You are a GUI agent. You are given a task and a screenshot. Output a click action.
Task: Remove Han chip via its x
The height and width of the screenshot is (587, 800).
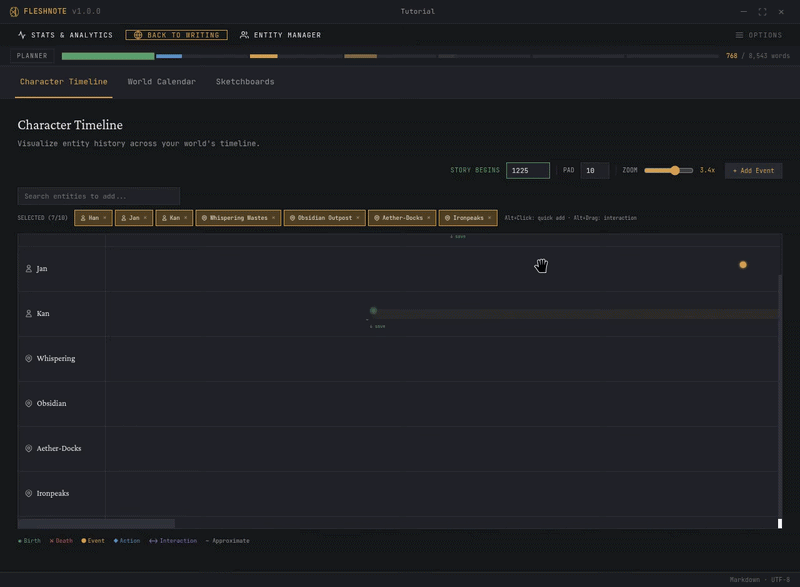105,218
